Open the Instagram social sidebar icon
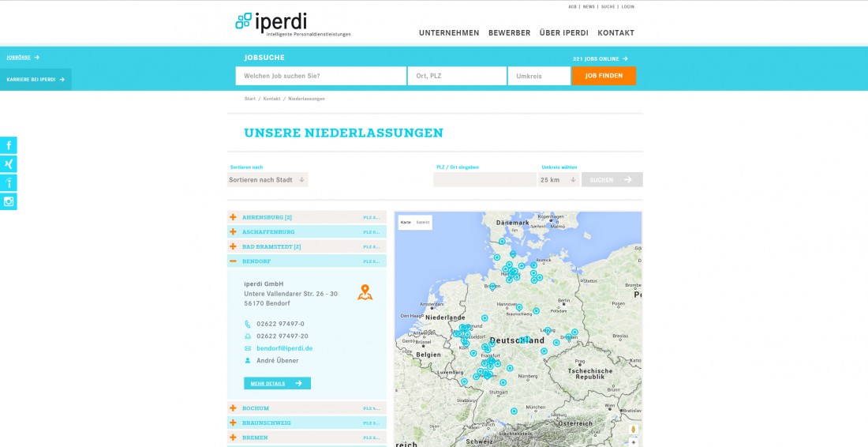Image resolution: width=868 pixels, height=447 pixels. (x=9, y=201)
